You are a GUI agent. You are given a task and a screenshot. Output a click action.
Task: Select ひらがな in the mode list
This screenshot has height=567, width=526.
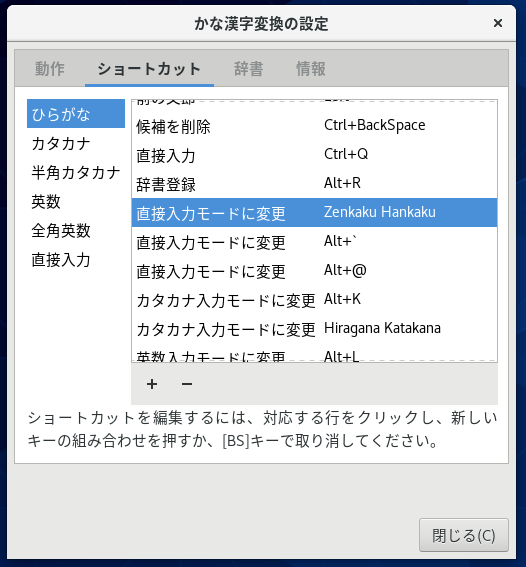click(76, 114)
